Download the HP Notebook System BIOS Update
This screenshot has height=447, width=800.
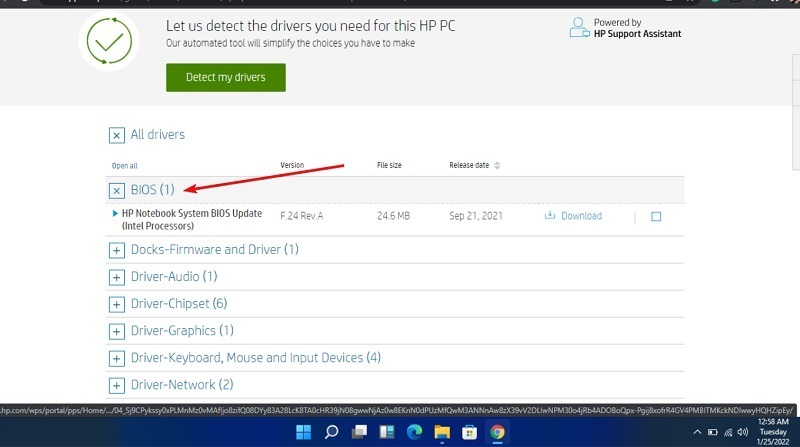[x=573, y=216]
